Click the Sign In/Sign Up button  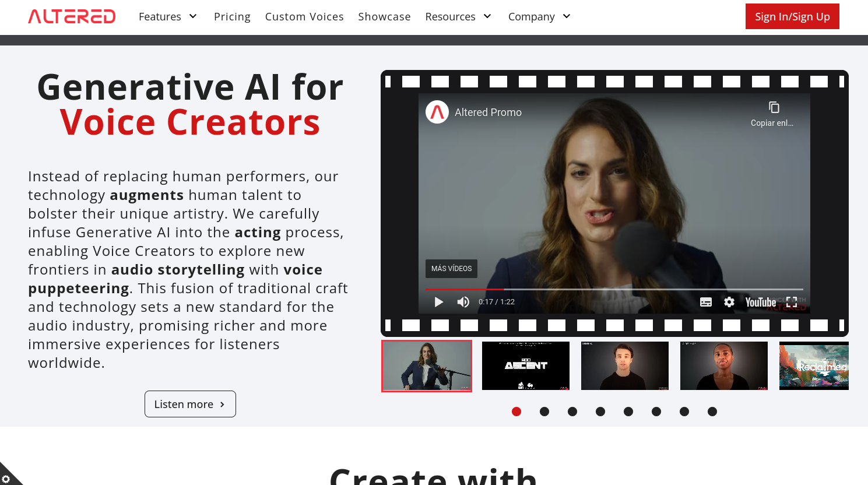click(x=792, y=16)
